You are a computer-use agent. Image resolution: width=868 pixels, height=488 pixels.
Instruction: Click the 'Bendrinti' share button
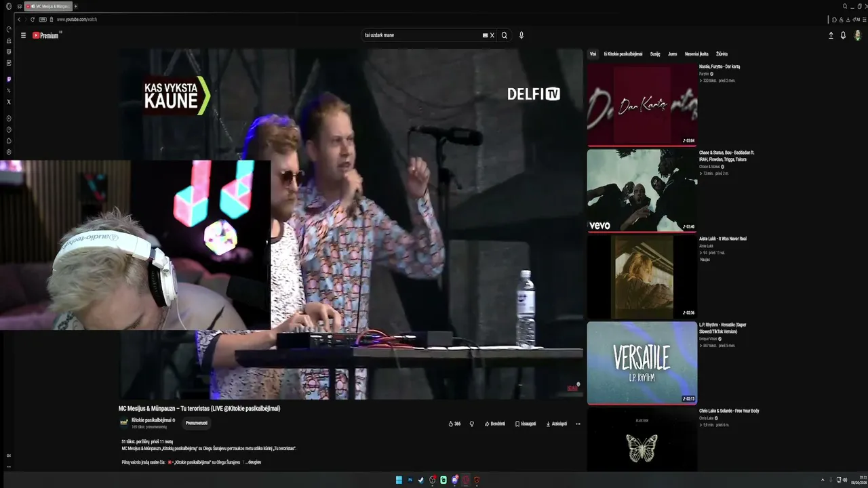click(495, 424)
